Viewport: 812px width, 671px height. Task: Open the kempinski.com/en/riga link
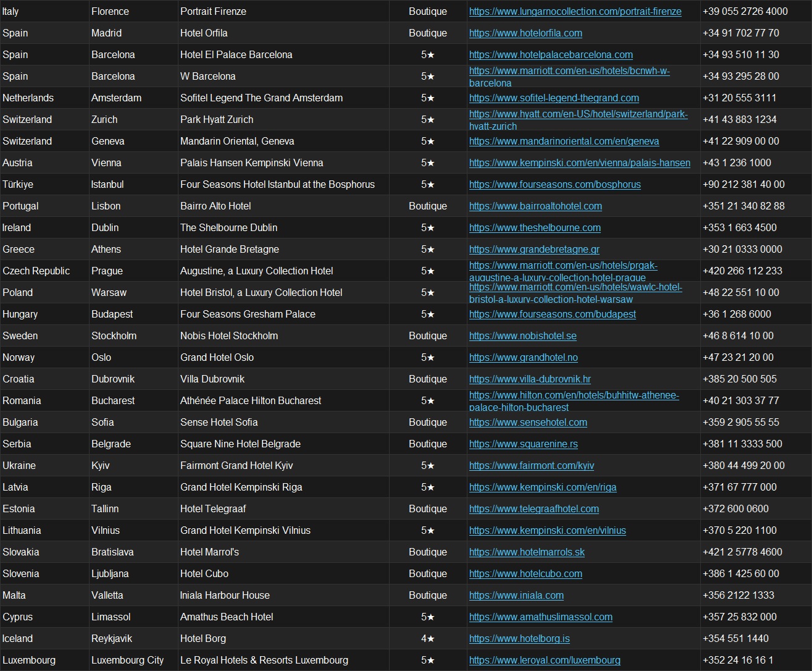point(543,487)
